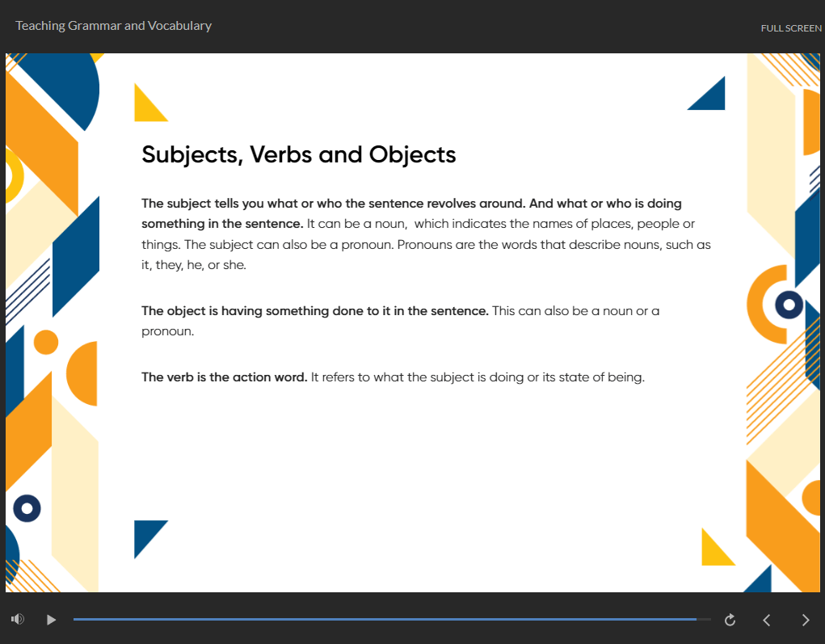Jump to the unplayed end of the progress bar
The image size is (825, 644).
(705, 620)
